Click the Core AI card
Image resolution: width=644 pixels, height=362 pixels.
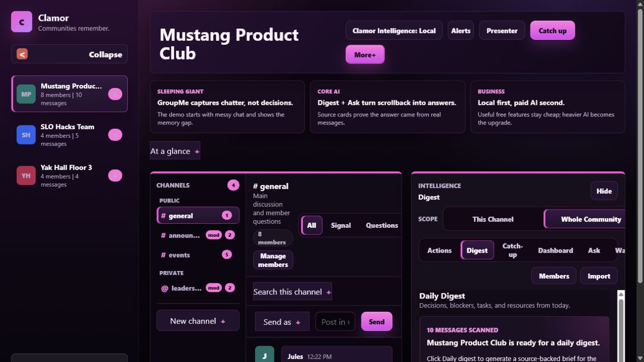[387, 107]
